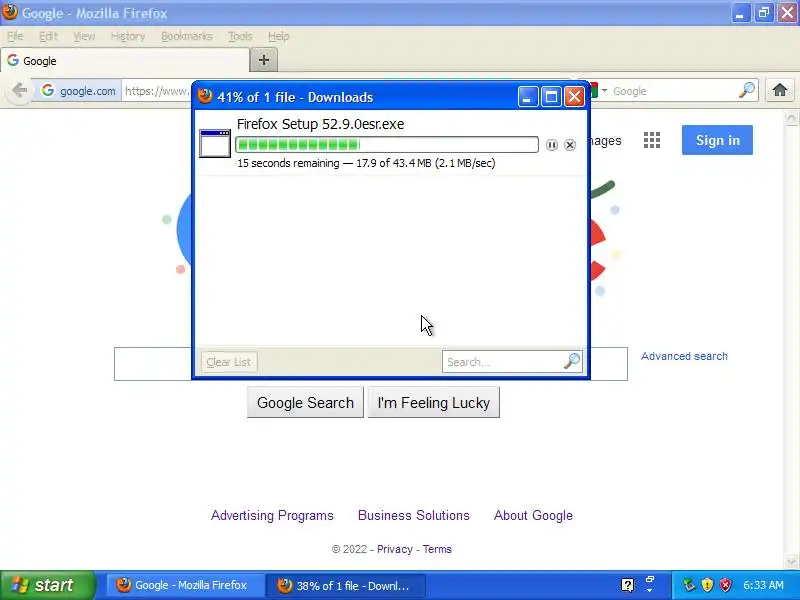The height and width of the screenshot is (600, 800).
Task: Open the File menu
Action: tap(15, 36)
